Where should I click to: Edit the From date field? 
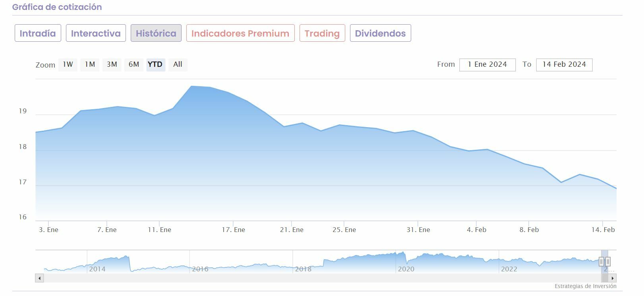(487, 65)
